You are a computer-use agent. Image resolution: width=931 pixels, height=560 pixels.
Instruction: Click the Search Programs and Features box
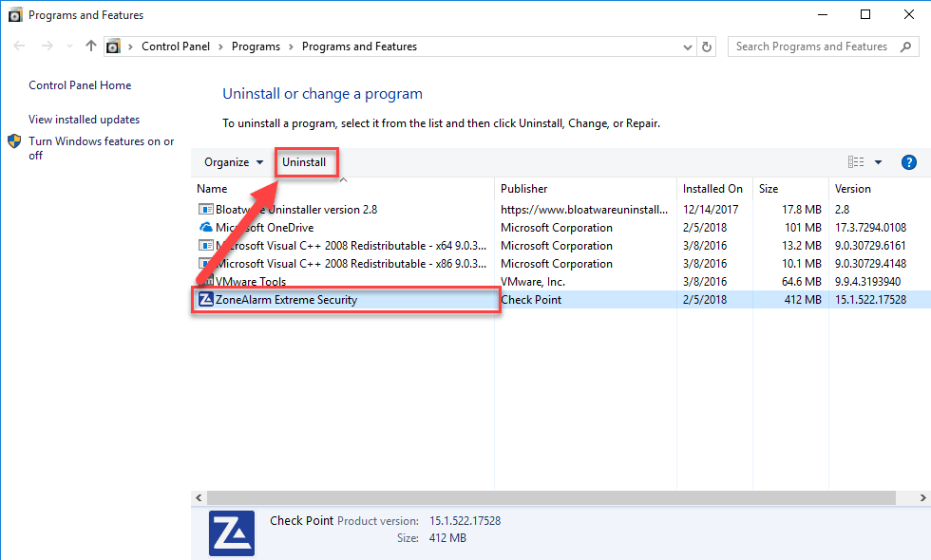(x=812, y=46)
